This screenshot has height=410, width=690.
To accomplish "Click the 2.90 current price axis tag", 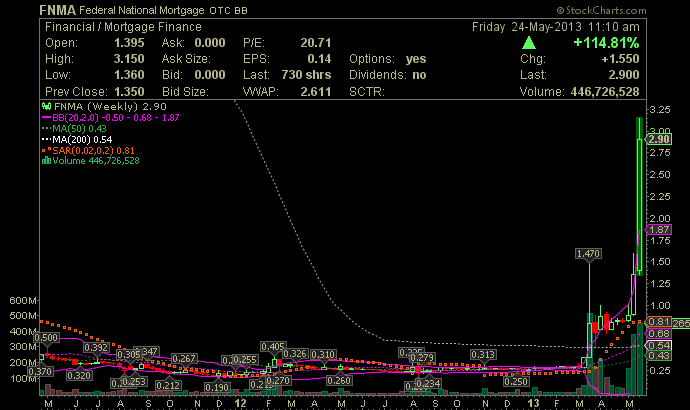I will pyautogui.click(x=659, y=139).
